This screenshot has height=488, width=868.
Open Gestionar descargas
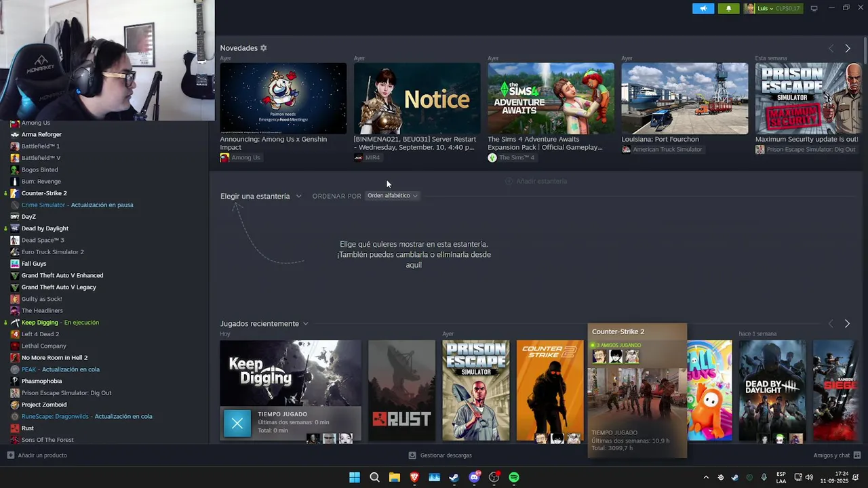tap(440, 455)
